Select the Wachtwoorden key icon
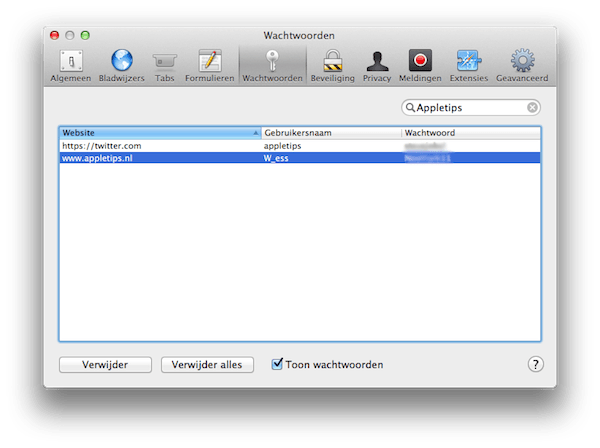Viewport: 600px width, 448px height. click(x=272, y=61)
